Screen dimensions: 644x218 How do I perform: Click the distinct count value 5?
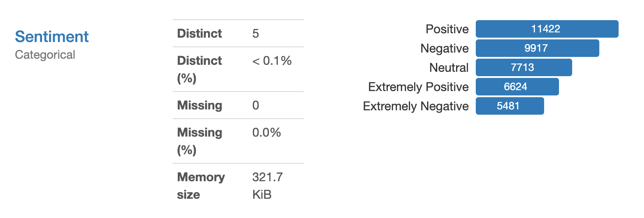click(x=255, y=33)
